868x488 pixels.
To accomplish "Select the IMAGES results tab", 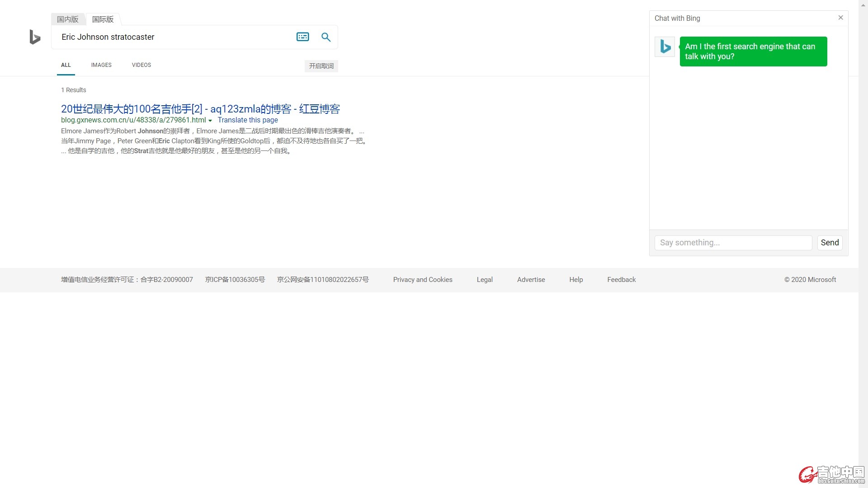I will [x=101, y=65].
